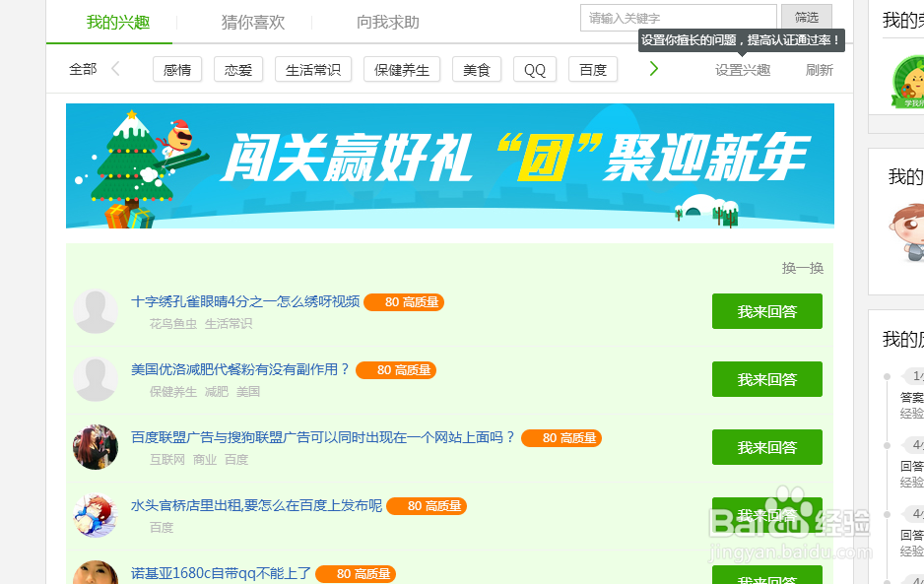This screenshot has height=584, width=924.
Task: Open the question about 百度联盟广告与搜狗联盟广告
Action: pyautogui.click(x=323, y=437)
